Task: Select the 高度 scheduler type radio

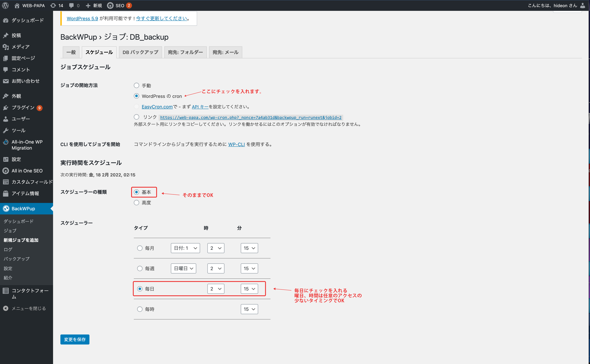Action: (x=136, y=203)
